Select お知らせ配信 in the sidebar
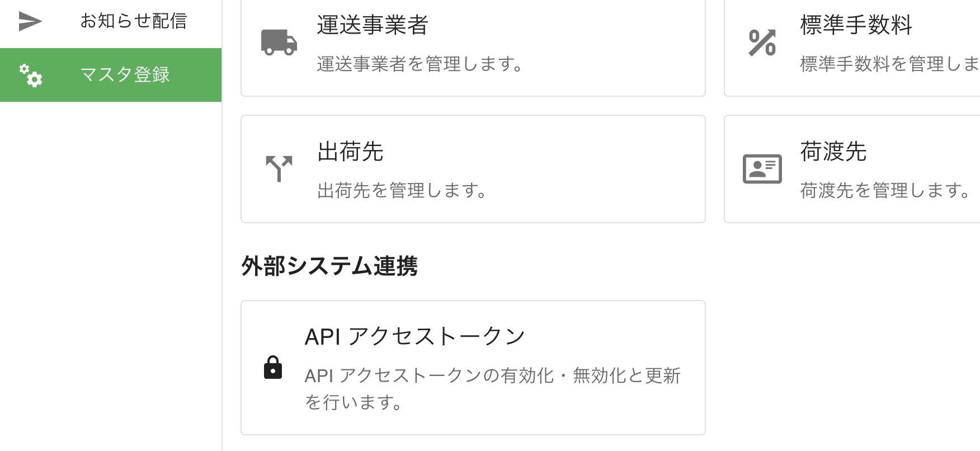The image size is (980, 451). (134, 21)
